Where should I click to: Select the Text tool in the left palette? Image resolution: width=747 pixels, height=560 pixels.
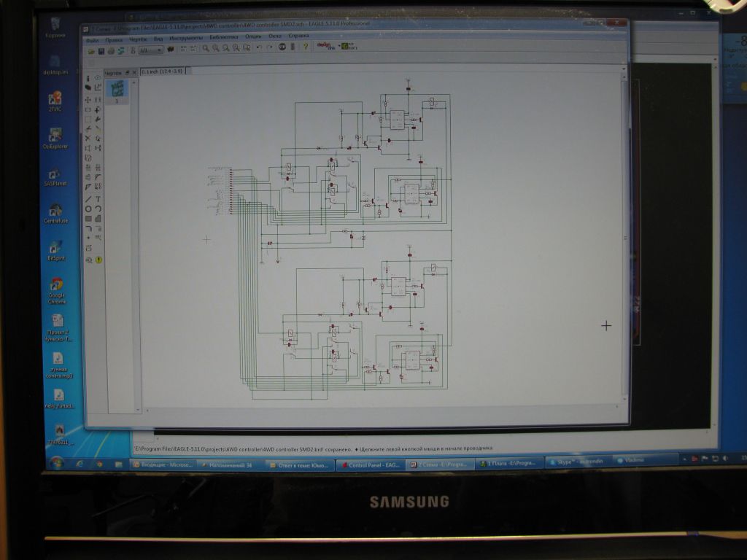(x=98, y=199)
